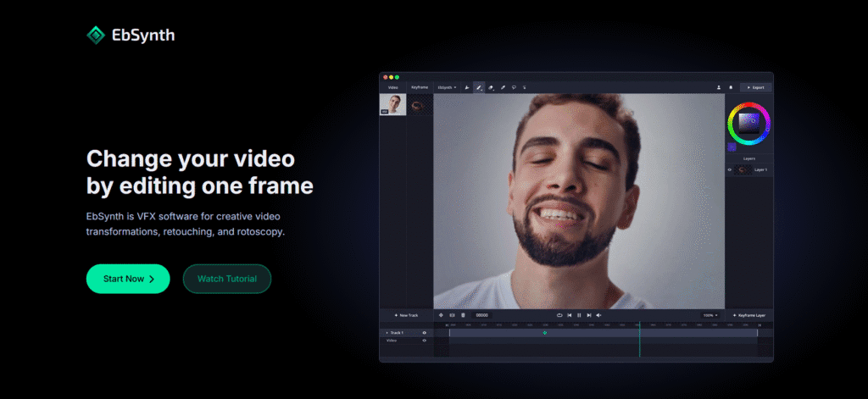Click the green keyframe diamond on the timeline
The width and height of the screenshot is (868, 399).
(545, 333)
